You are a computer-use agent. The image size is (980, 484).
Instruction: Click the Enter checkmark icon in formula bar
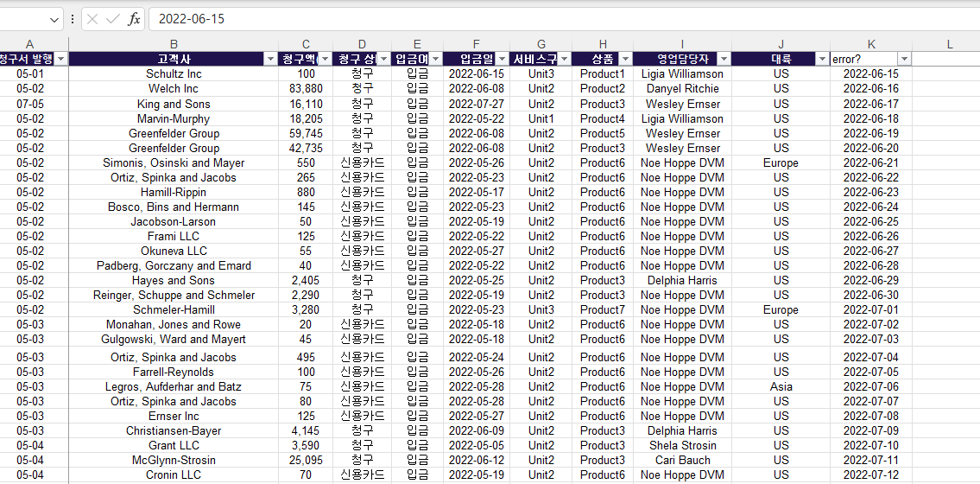pos(113,19)
